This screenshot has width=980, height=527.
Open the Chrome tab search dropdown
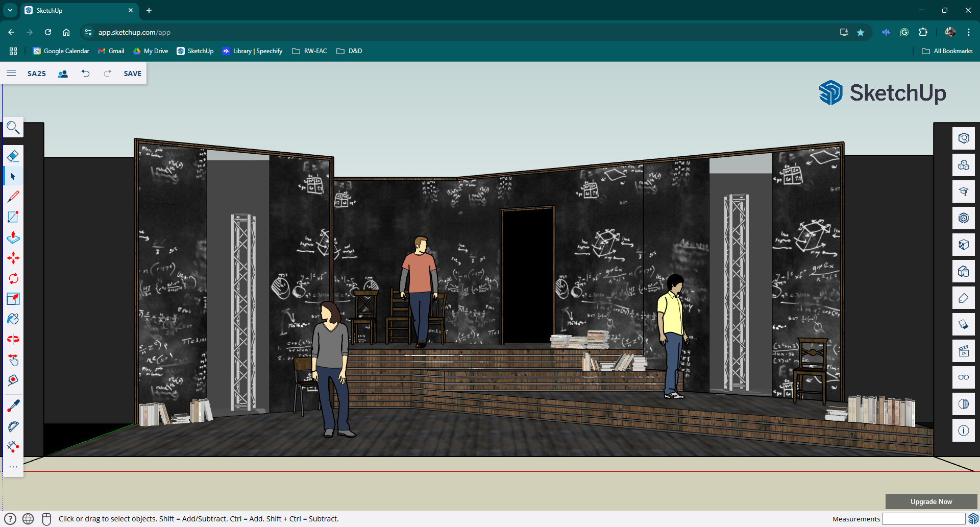coord(10,10)
